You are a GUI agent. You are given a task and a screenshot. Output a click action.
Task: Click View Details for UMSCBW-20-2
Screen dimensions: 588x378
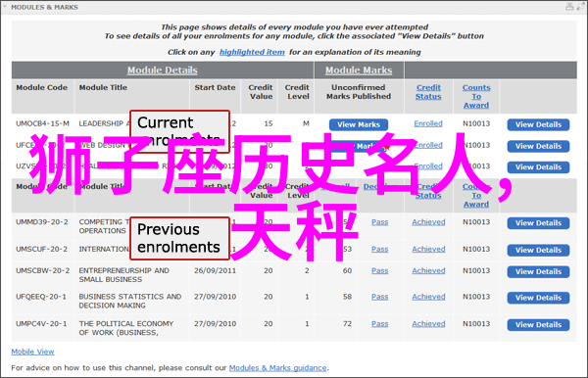[x=538, y=271]
